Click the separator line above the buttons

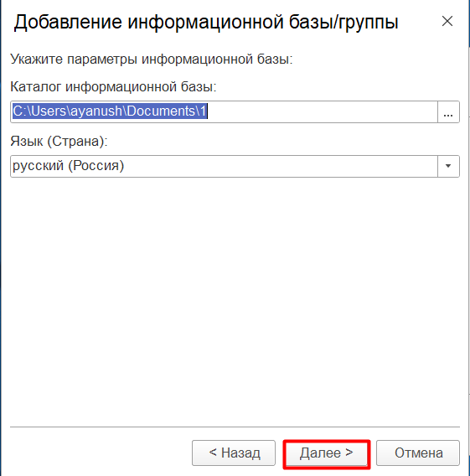235,427
